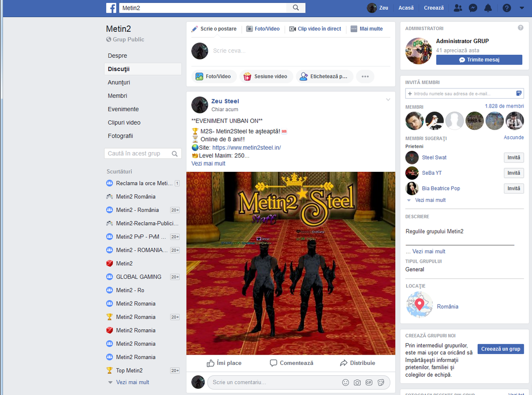Hide suggested members with 'Ascunde'
This screenshot has width=532, height=395.
(514, 137)
